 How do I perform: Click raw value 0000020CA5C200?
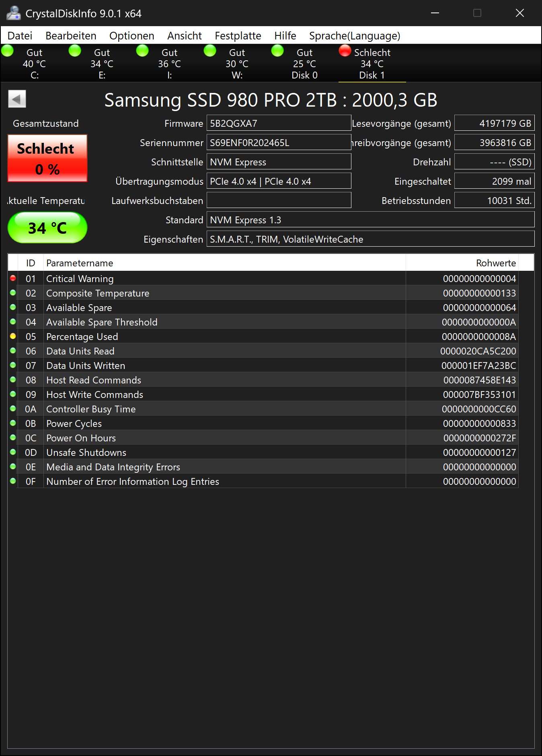(478, 351)
